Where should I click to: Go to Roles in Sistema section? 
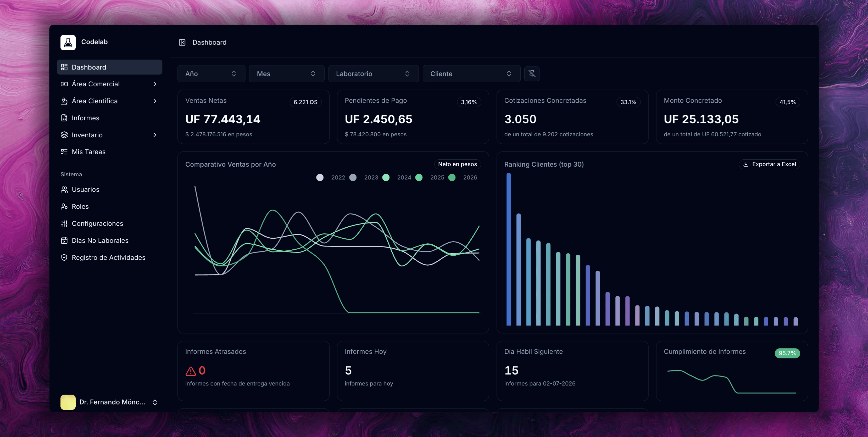tap(109, 206)
